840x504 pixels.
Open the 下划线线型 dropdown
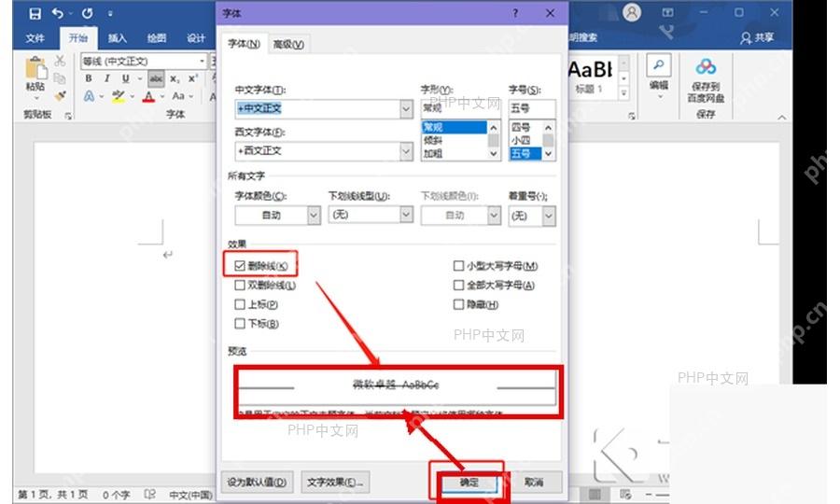tap(407, 215)
